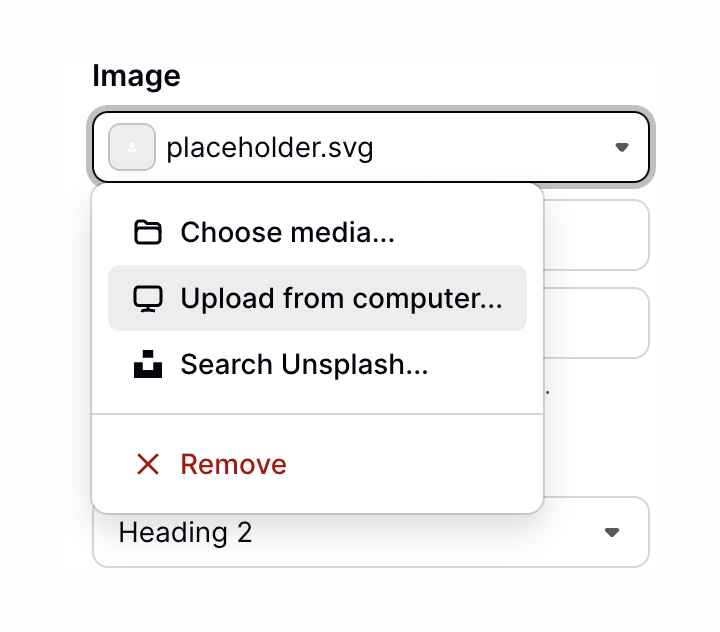Expand the Heading 2 dropdown arrow
The height and width of the screenshot is (632, 720).
pos(613,532)
